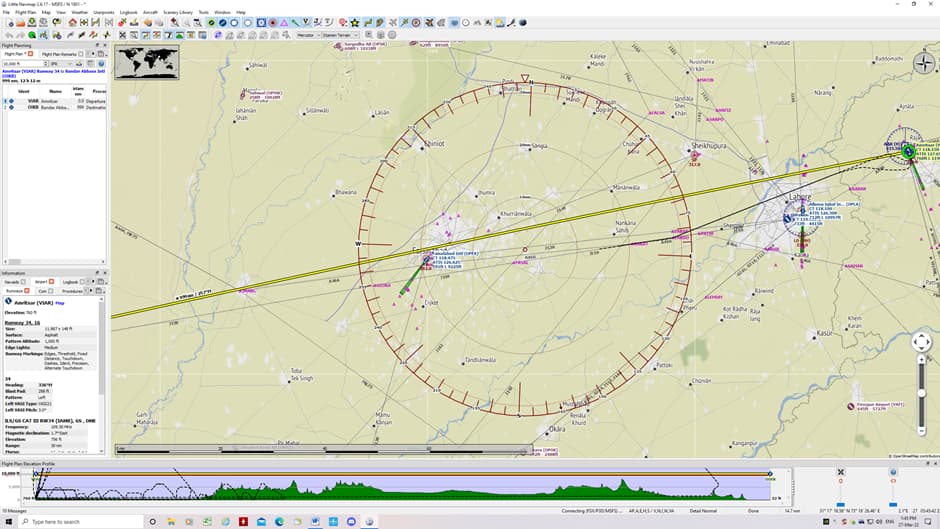The height and width of the screenshot is (529, 940).
Task: Open Flight Planning tab list menu button
Action: (101, 54)
